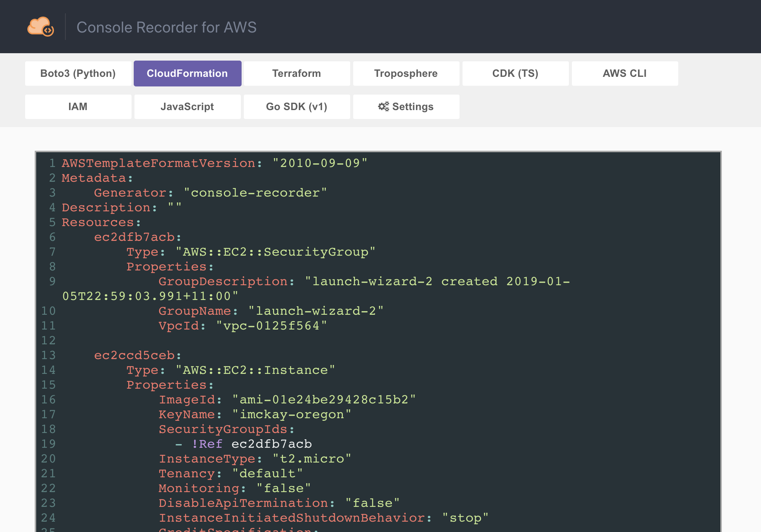Screen dimensions: 761x532
Task: Open the Terraform output tab
Action: (x=297, y=74)
